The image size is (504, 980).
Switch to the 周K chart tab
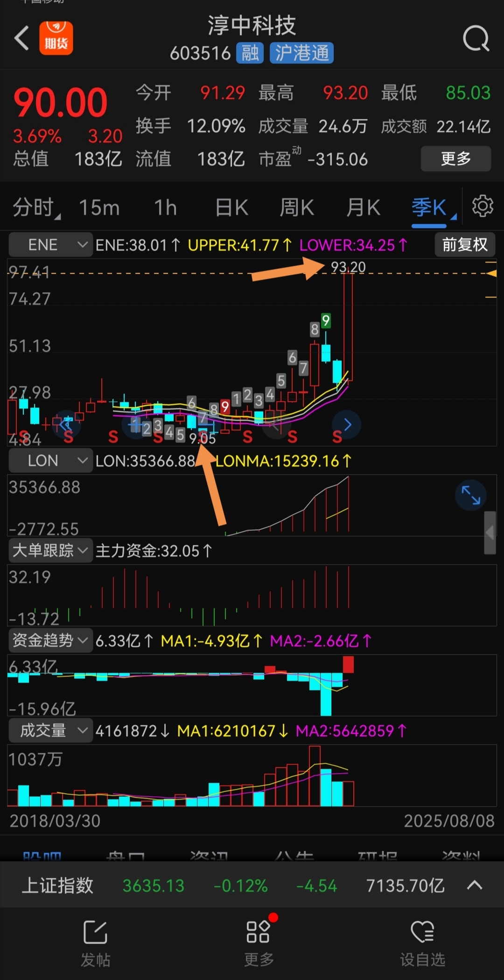pos(297,208)
